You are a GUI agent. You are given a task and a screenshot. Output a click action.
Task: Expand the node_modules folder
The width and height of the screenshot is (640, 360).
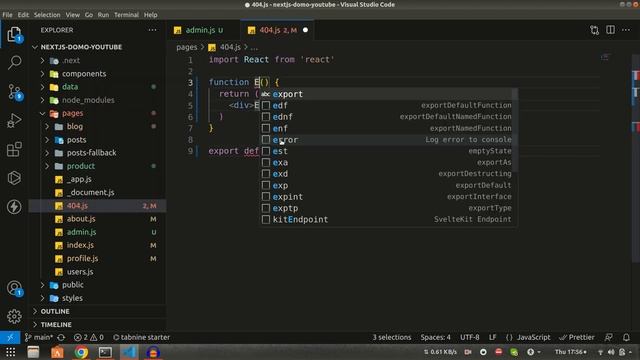click(43, 100)
